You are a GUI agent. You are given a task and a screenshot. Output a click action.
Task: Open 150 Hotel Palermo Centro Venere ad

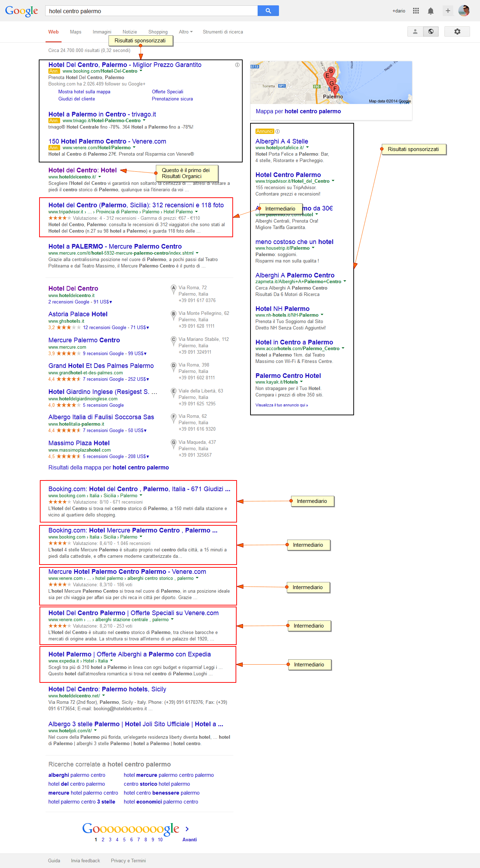107,141
